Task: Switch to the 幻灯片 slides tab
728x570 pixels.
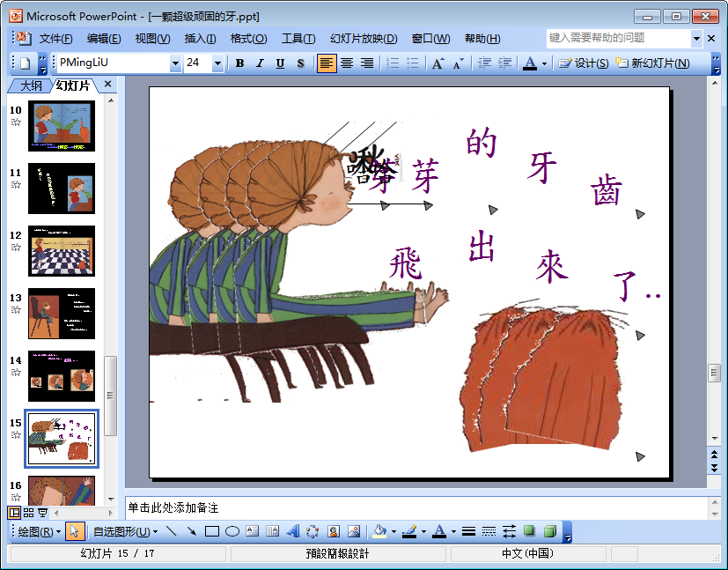Action: coord(73,85)
